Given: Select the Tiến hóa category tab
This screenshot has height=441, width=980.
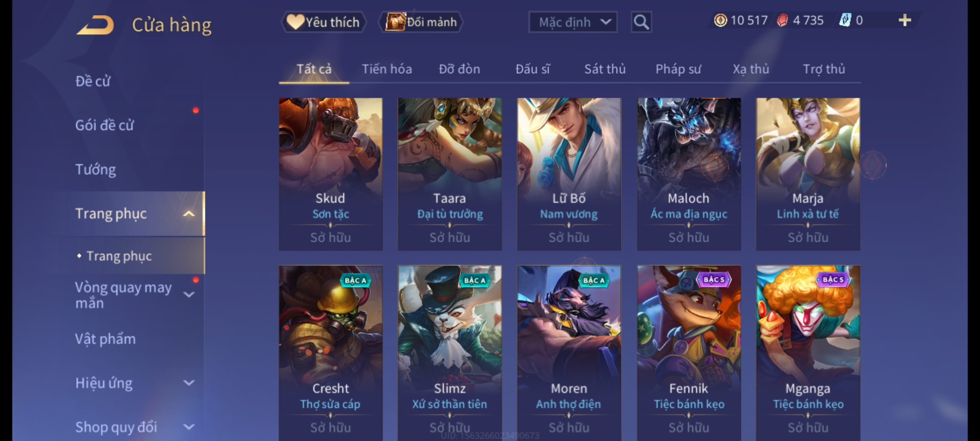Looking at the screenshot, I should click(x=387, y=69).
